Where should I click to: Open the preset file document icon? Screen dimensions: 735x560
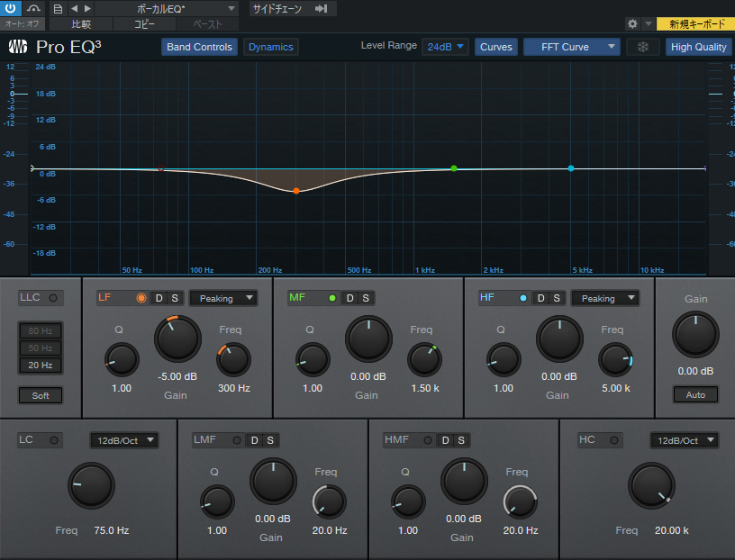[58, 8]
